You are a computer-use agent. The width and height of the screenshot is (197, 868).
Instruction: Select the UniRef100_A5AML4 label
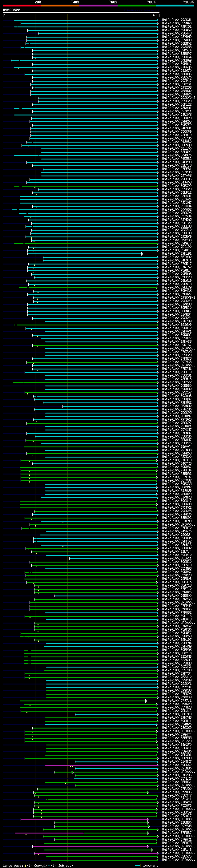coord(176,271)
